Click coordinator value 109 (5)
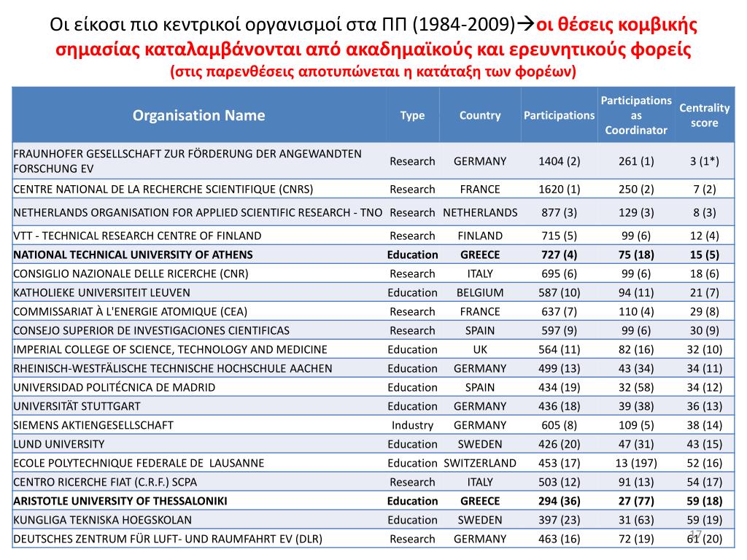This screenshot has height=560, width=747. point(636,425)
